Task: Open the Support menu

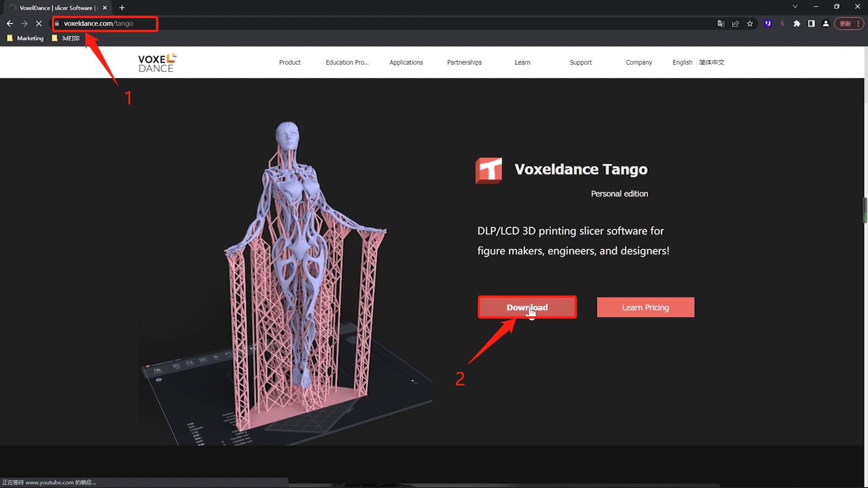Action: click(580, 62)
